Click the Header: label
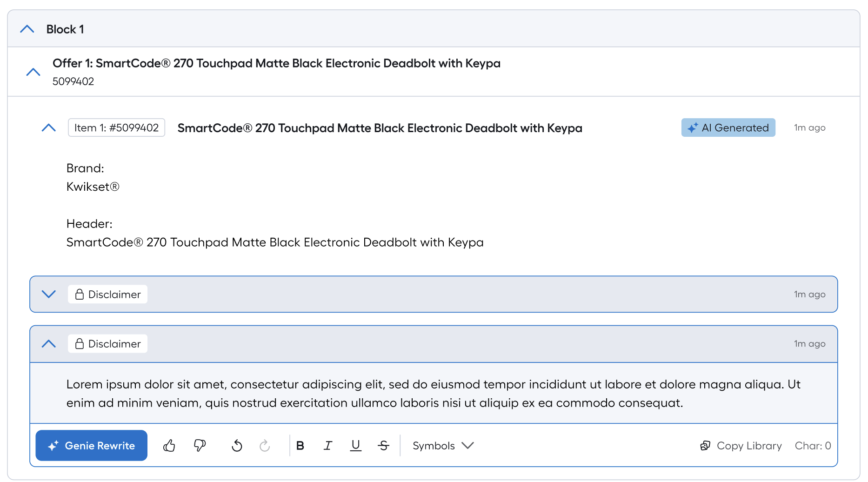Image resolution: width=868 pixels, height=482 pixels. (x=89, y=224)
